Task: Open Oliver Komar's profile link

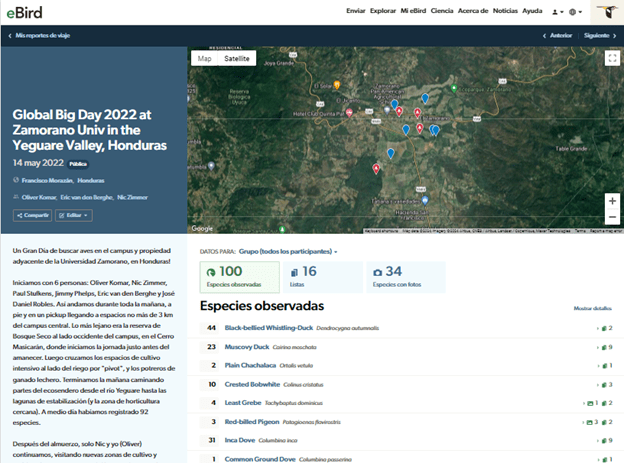Action: (39, 197)
